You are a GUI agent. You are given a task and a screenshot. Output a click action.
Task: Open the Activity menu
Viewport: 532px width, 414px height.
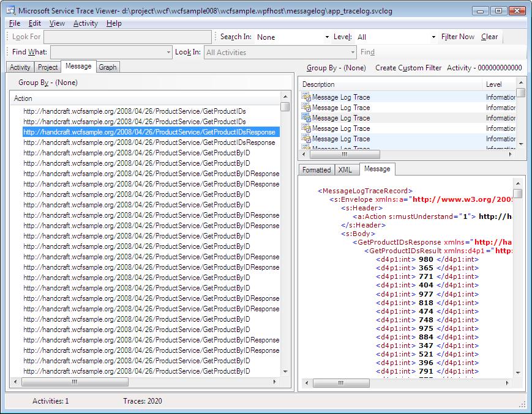tap(86, 23)
